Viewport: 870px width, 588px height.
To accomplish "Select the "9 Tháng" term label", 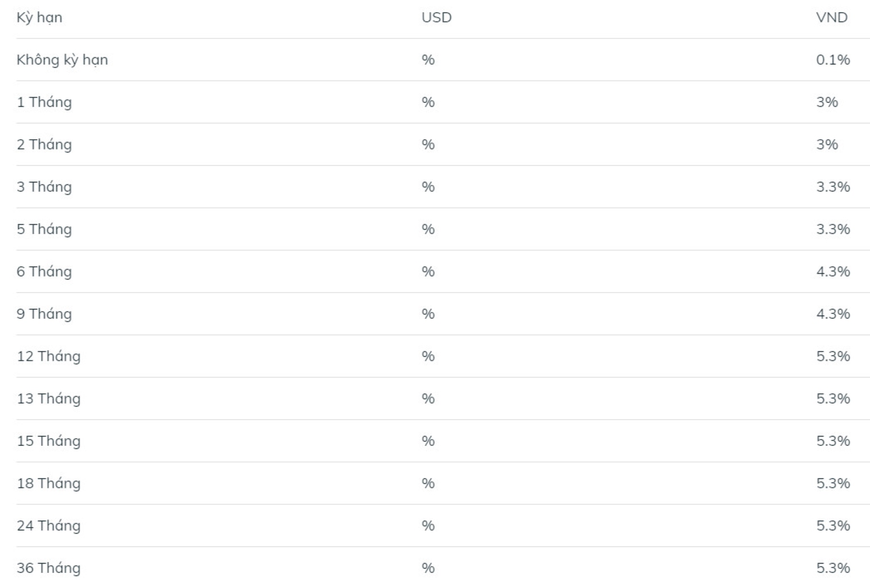I will 44,314.
